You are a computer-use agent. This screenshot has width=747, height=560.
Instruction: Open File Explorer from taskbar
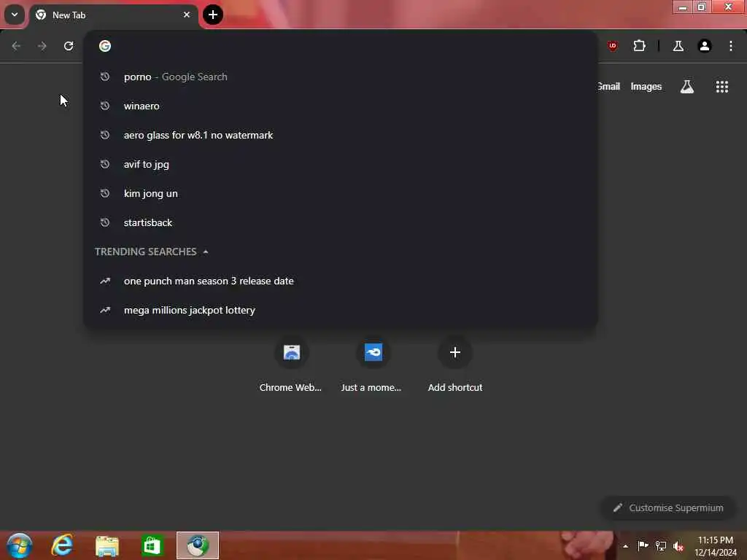point(107,545)
